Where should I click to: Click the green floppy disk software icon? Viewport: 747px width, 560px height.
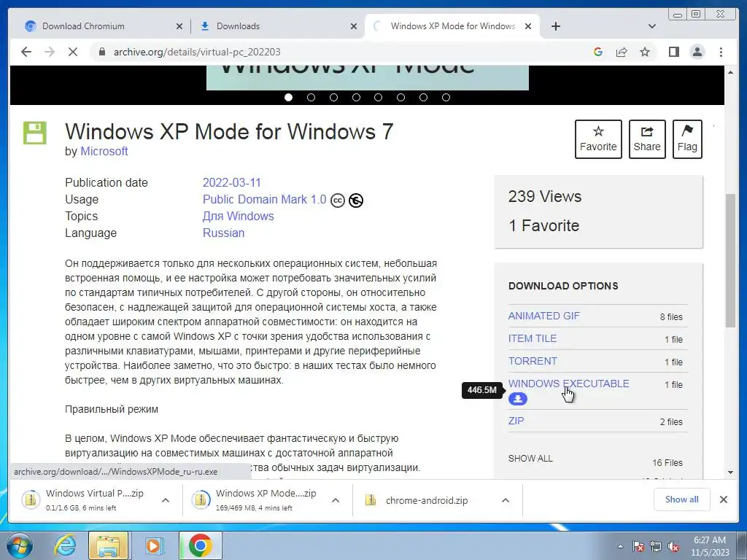35,133
